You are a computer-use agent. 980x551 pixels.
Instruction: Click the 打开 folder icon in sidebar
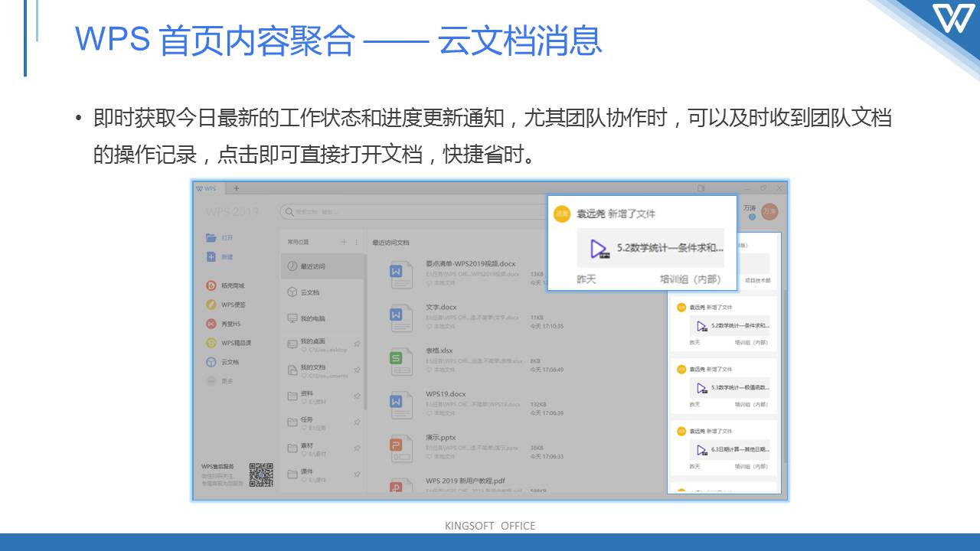tap(211, 238)
